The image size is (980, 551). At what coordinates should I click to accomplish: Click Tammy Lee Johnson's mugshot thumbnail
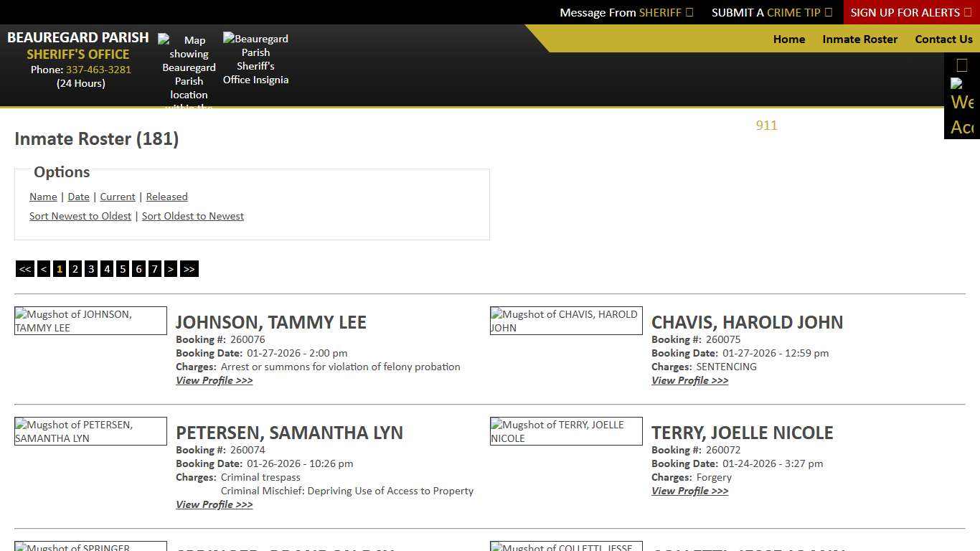(x=90, y=321)
